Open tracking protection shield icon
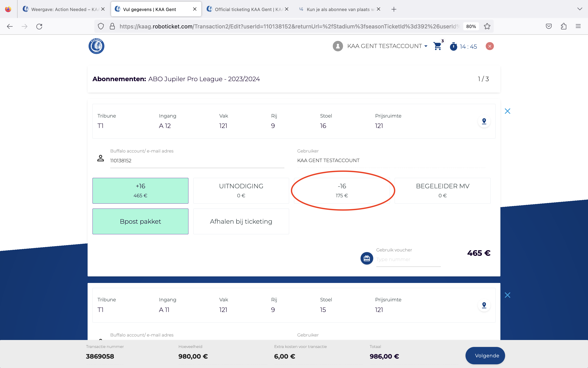588x368 pixels. [101, 26]
